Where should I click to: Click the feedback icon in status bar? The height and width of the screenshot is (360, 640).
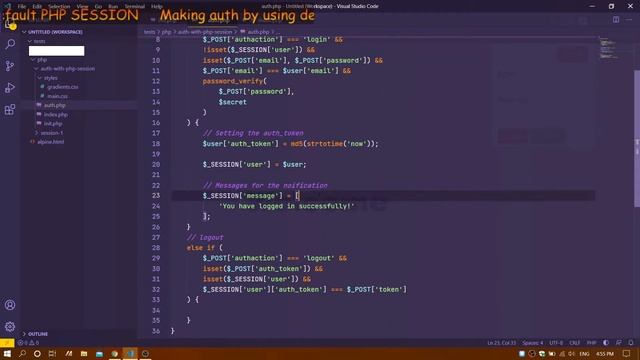coord(619,343)
